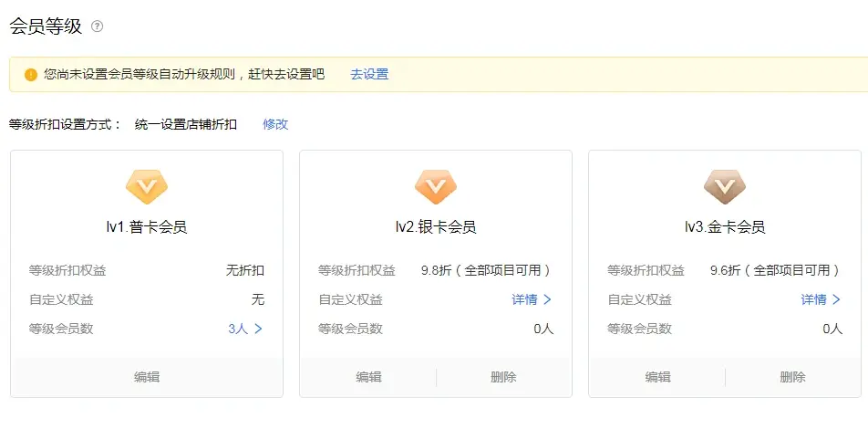Select the 9.8折（全部项目可用） value text

(487, 270)
